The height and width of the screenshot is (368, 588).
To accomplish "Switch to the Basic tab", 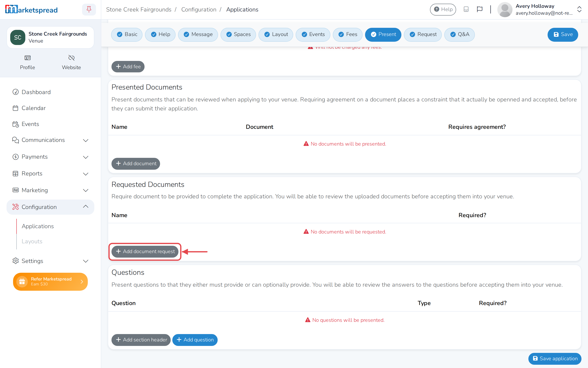I will pyautogui.click(x=127, y=35).
